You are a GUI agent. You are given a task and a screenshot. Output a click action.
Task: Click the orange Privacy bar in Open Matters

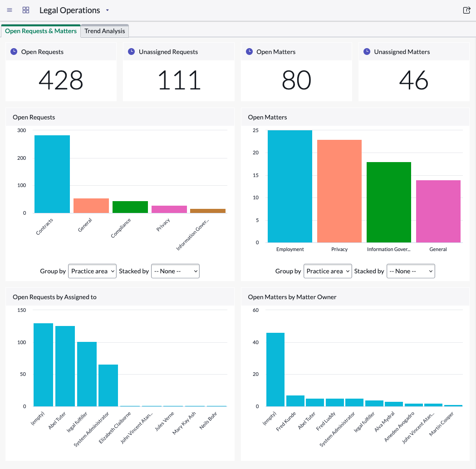click(x=339, y=191)
